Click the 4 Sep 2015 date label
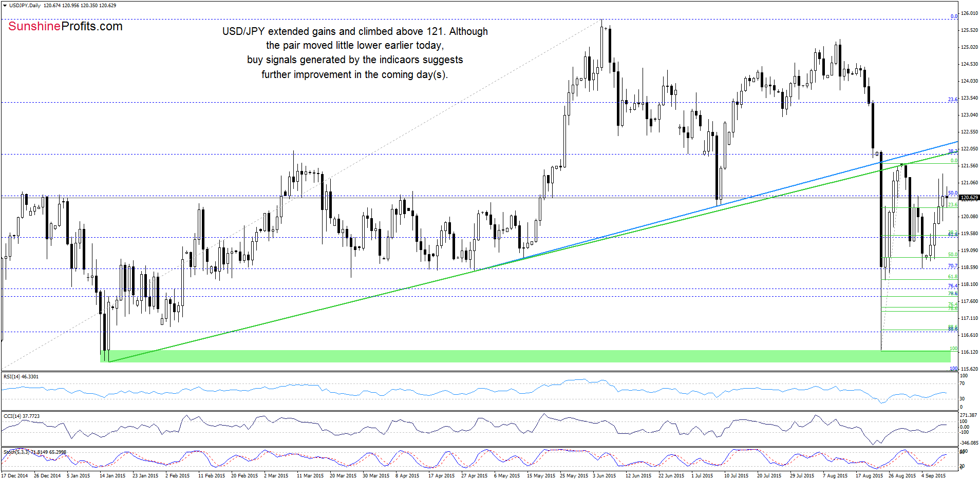Viewport: 980px width, 480px height. coord(933,476)
